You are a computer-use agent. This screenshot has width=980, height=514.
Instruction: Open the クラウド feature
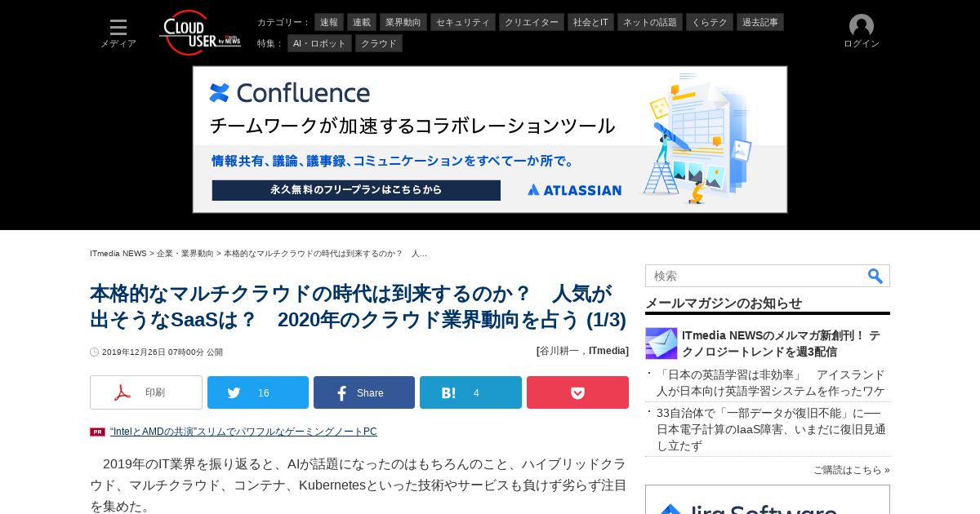(x=379, y=43)
